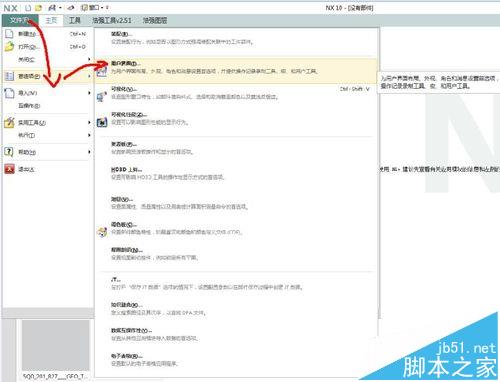The height and width of the screenshot is (382, 500).
Task: Select the Color Palette (调色板) preference entry
Action: (236, 228)
